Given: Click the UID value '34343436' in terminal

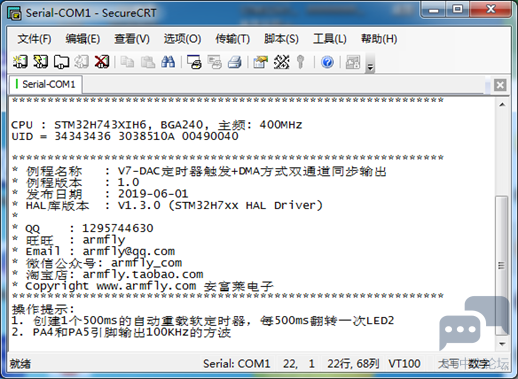Looking at the screenshot, I should coord(82,136).
